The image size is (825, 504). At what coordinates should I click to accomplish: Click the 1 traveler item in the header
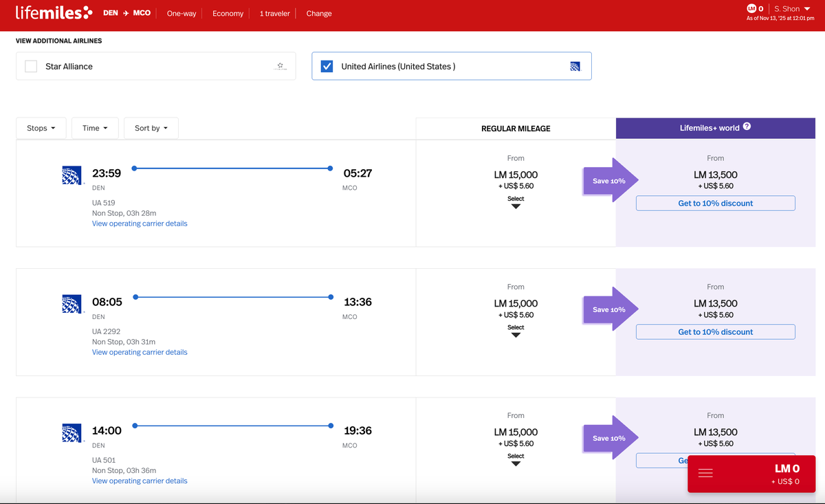point(274,13)
